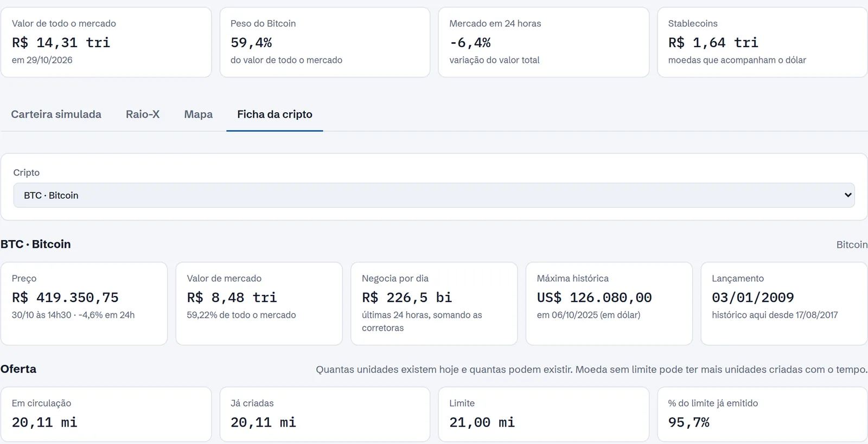Click the Máxima histórica US$ 126.080,00
Screen dimensions: 868x444
tap(594, 297)
